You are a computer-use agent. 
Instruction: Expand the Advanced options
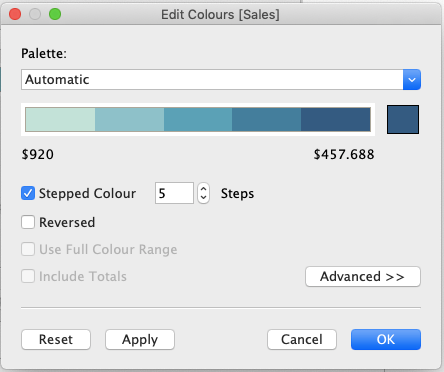363,276
